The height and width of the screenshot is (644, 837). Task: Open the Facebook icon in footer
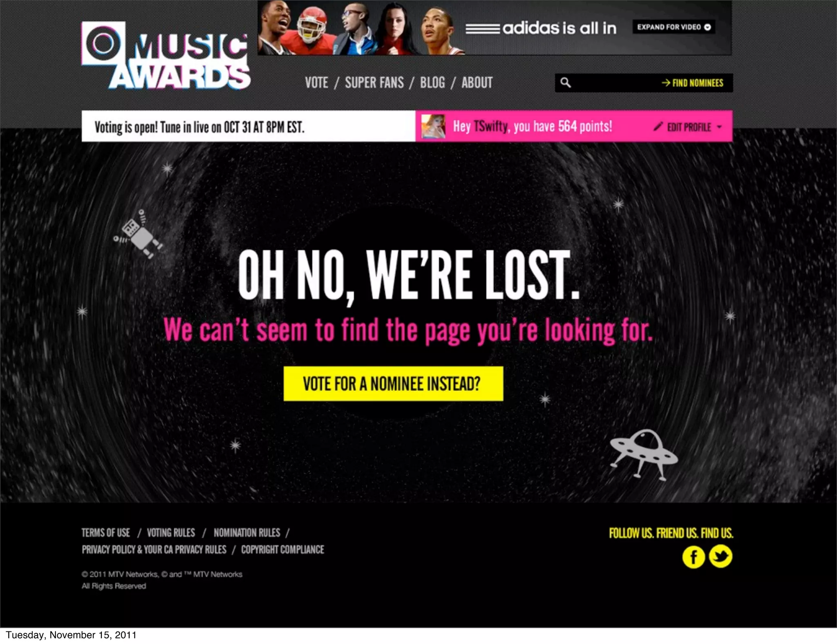click(x=694, y=557)
